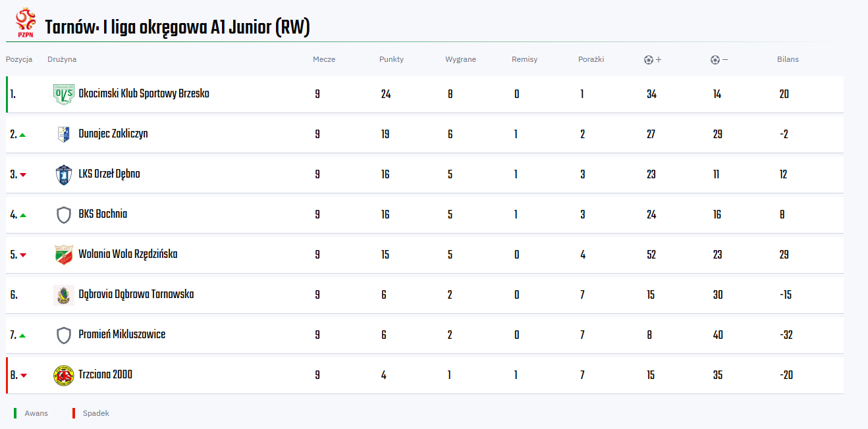This screenshot has width=868, height=429.
Task: Click LKS Orzeł Dębno crest icon
Action: click(x=64, y=174)
